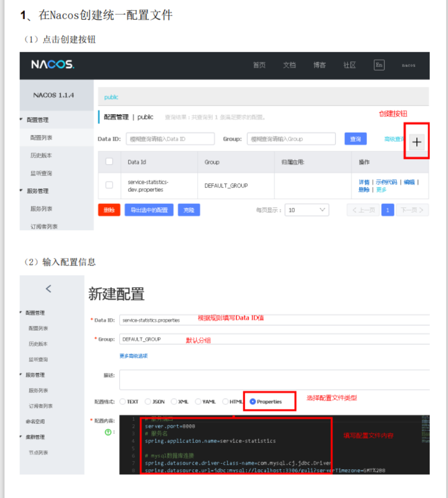
Task: Click the Data ID search input
Action: pos(170,139)
